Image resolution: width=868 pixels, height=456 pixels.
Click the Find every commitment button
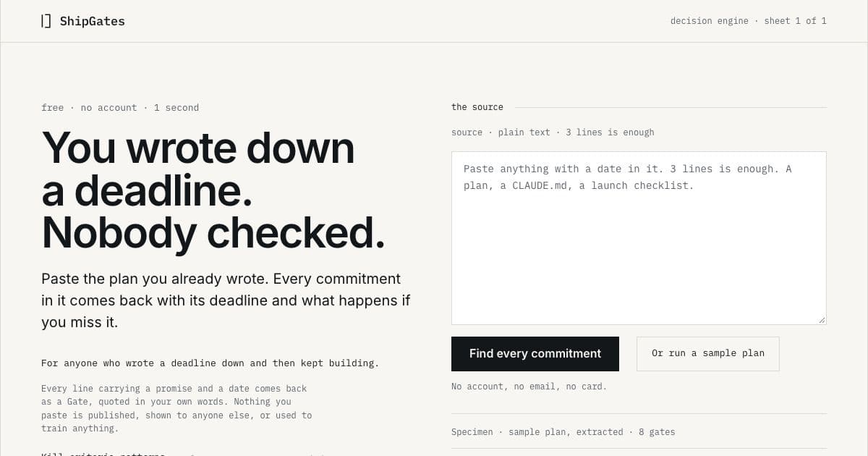point(535,354)
